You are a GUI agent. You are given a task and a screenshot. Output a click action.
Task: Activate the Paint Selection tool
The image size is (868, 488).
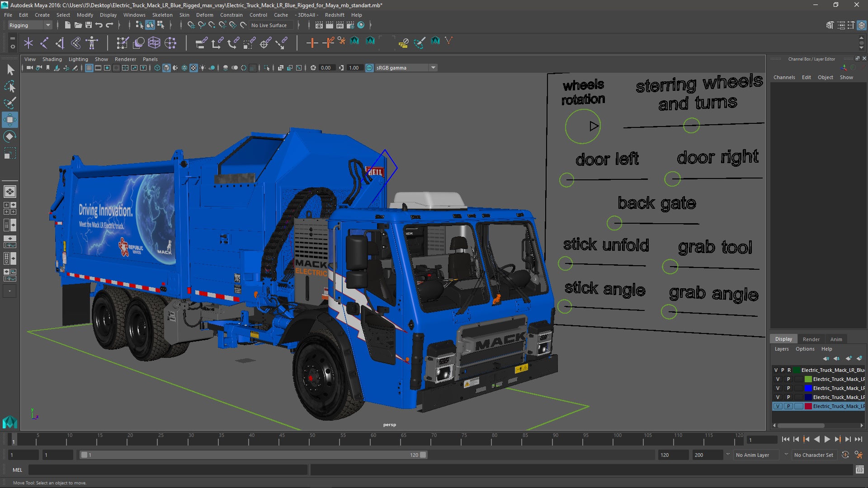pos(9,103)
